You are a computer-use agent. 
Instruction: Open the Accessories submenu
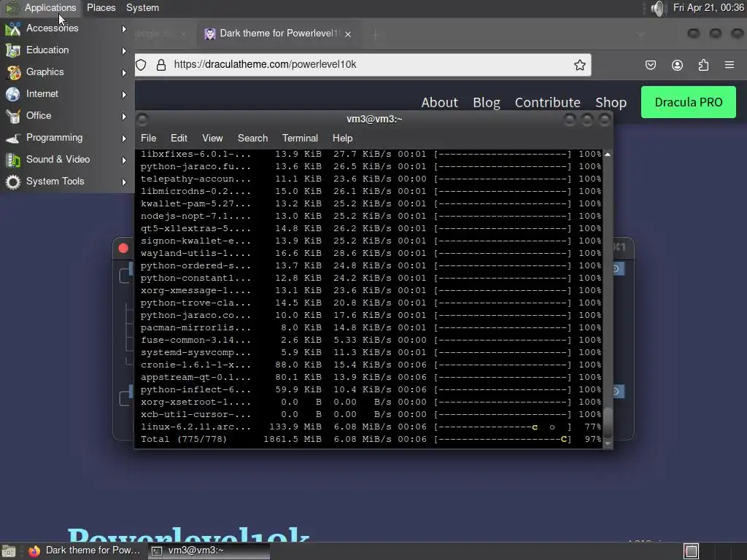pyautogui.click(x=66, y=28)
